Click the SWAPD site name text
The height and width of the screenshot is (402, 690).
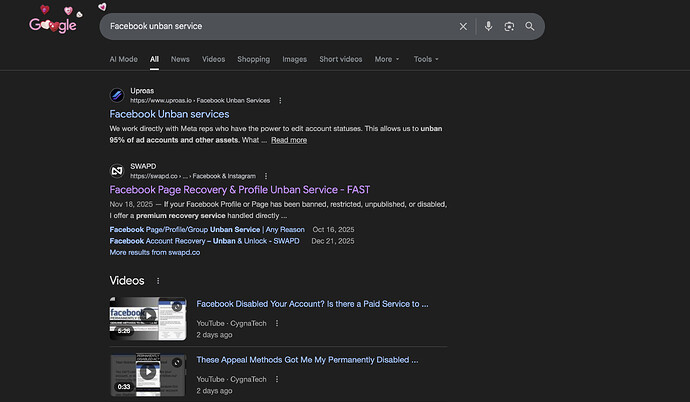143,166
